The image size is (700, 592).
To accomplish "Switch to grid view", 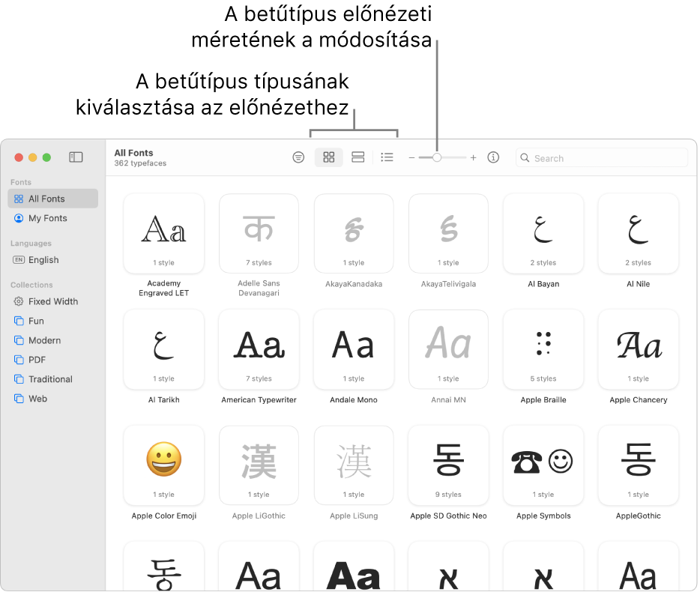I will click(329, 157).
